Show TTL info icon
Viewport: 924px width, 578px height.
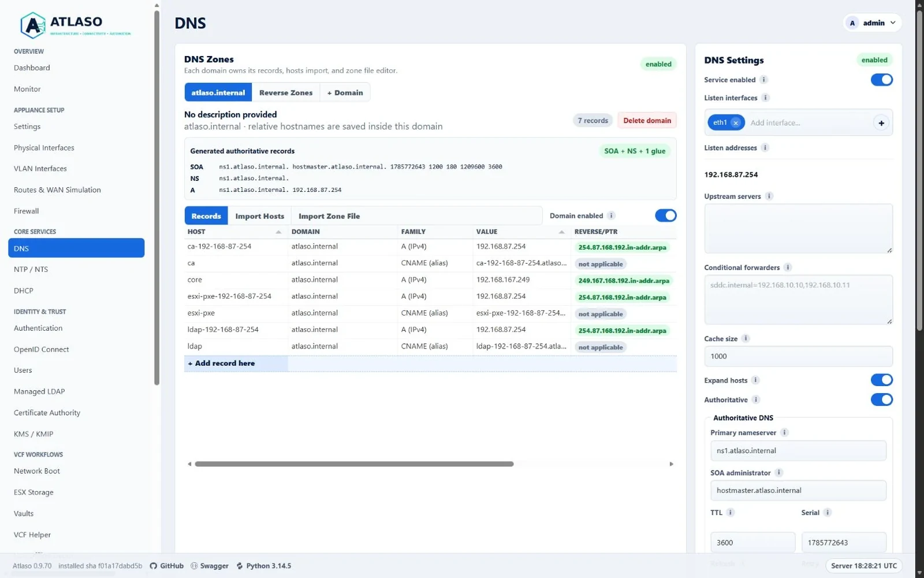pos(731,512)
